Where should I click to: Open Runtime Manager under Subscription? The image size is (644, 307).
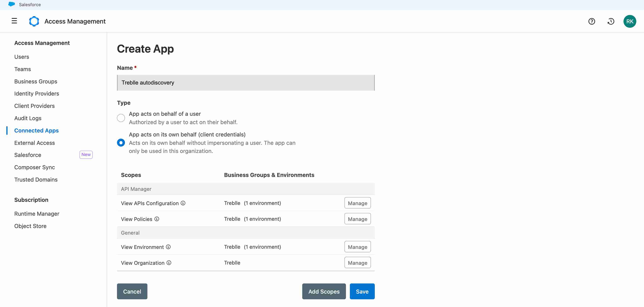click(37, 213)
